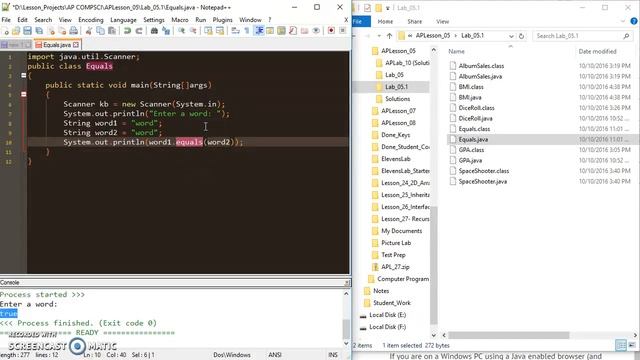Click the Search Lab_05.1 input field
The height and width of the screenshot is (360, 640).
coord(582,36)
